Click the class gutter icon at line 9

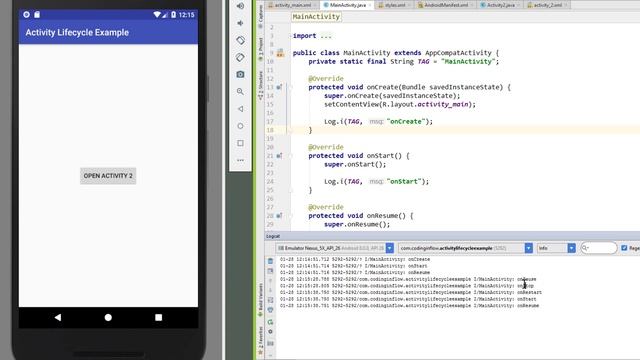coord(280,53)
